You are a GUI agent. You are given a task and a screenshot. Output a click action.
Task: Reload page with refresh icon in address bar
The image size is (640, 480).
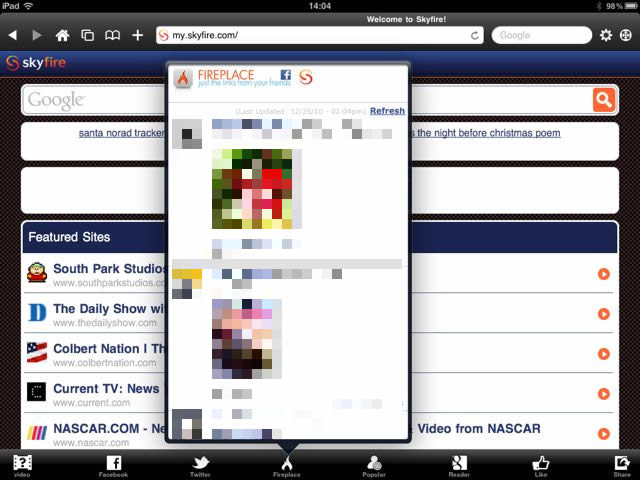pyautogui.click(x=474, y=36)
